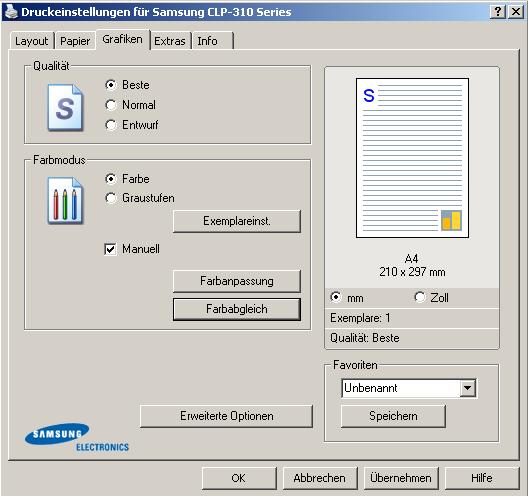Screen dimensions: 528x496
Task: Open the Papier tab
Action: click(x=75, y=41)
